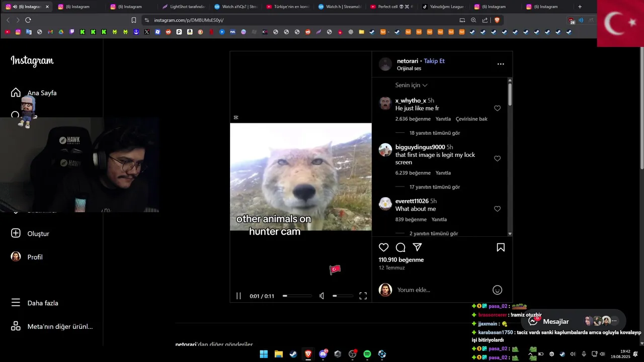Open Discord from the taskbar
Image resolution: width=644 pixels, height=362 pixels.
(323, 354)
